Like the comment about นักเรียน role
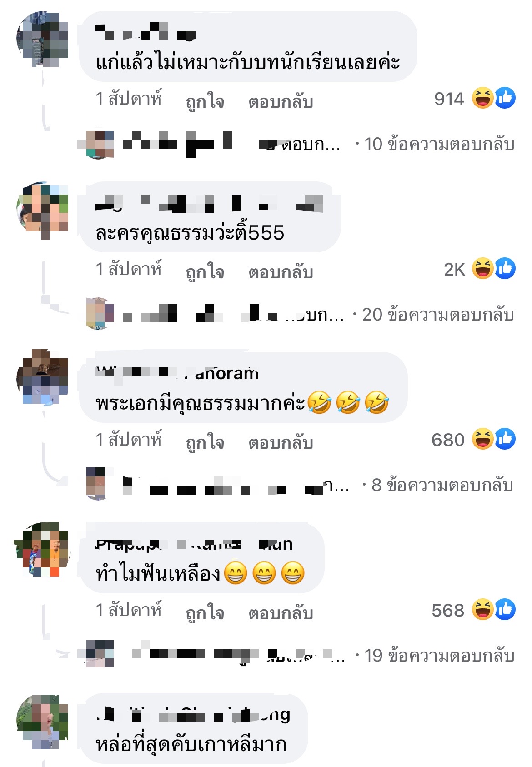 [205, 101]
